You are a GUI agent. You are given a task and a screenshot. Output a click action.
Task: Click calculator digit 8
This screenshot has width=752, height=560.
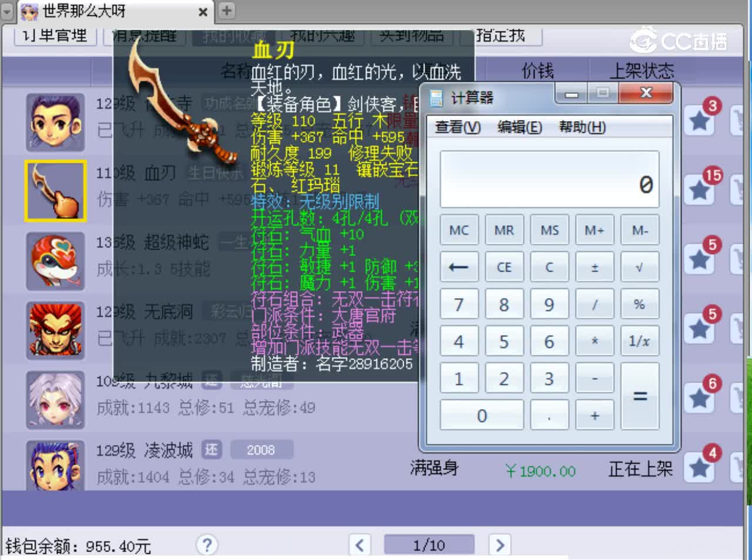click(504, 305)
